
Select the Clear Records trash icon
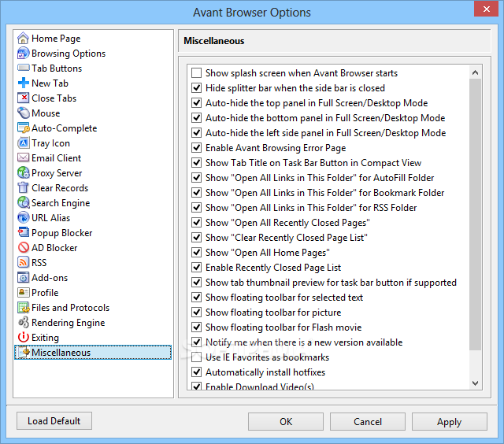(x=23, y=187)
